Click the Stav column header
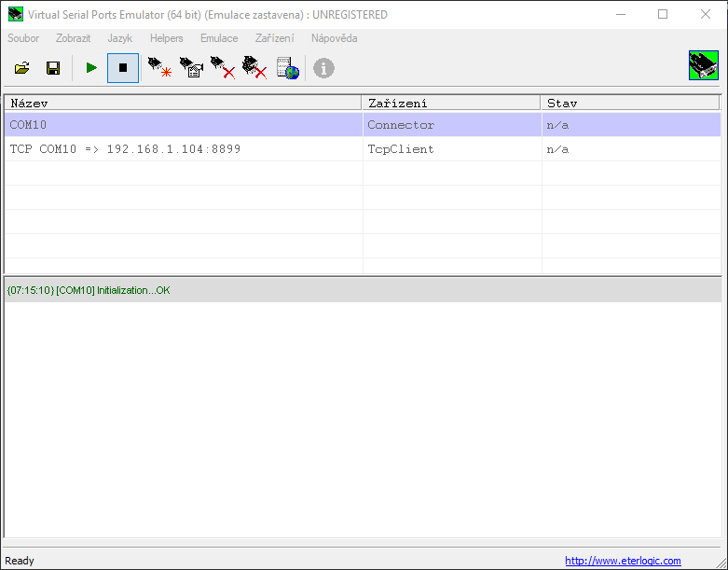The width and height of the screenshot is (728, 570). coord(630,103)
